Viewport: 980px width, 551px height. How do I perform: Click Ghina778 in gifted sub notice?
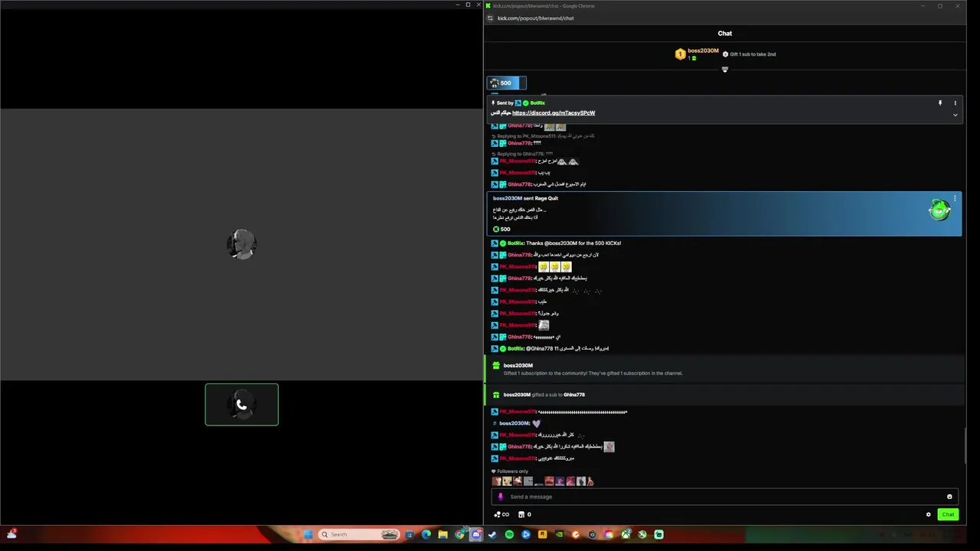point(574,395)
